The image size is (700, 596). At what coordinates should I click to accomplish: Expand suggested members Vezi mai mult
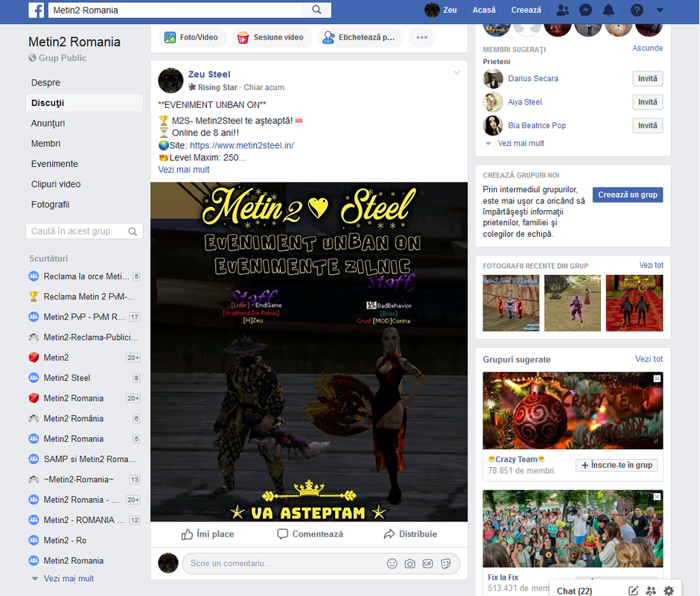[521, 144]
